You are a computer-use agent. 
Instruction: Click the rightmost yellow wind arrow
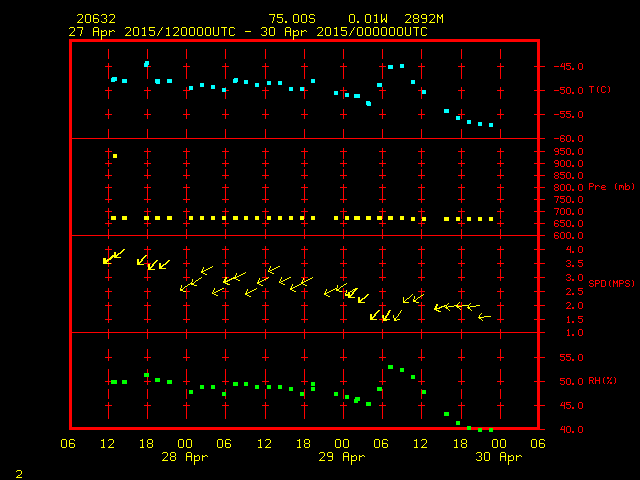point(485,317)
